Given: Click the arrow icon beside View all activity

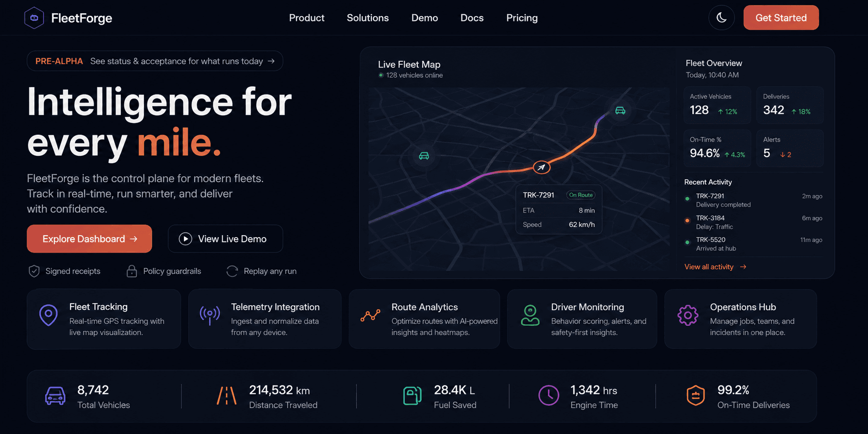Looking at the screenshot, I should point(743,266).
